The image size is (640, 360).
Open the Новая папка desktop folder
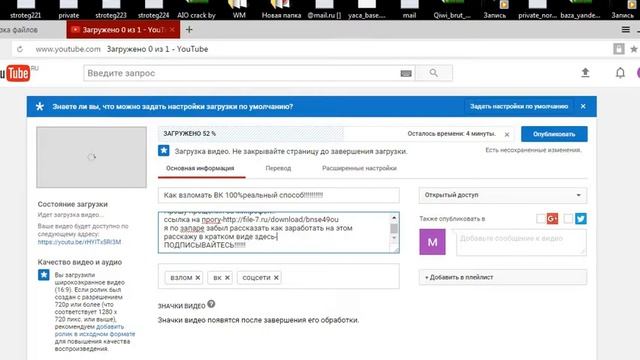(281, 10)
